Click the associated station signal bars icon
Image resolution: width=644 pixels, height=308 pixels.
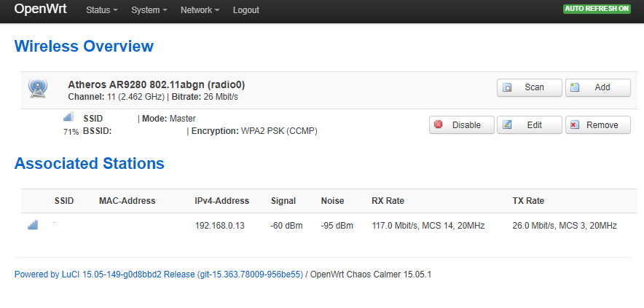(x=33, y=225)
